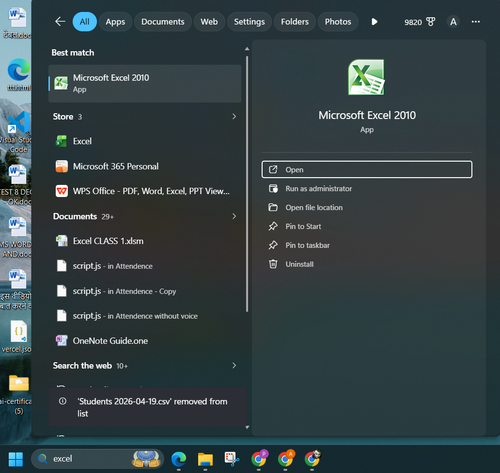Switch to the Settings filter tab
The width and height of the screenshot is (500, 473).
tap(249, 22)
